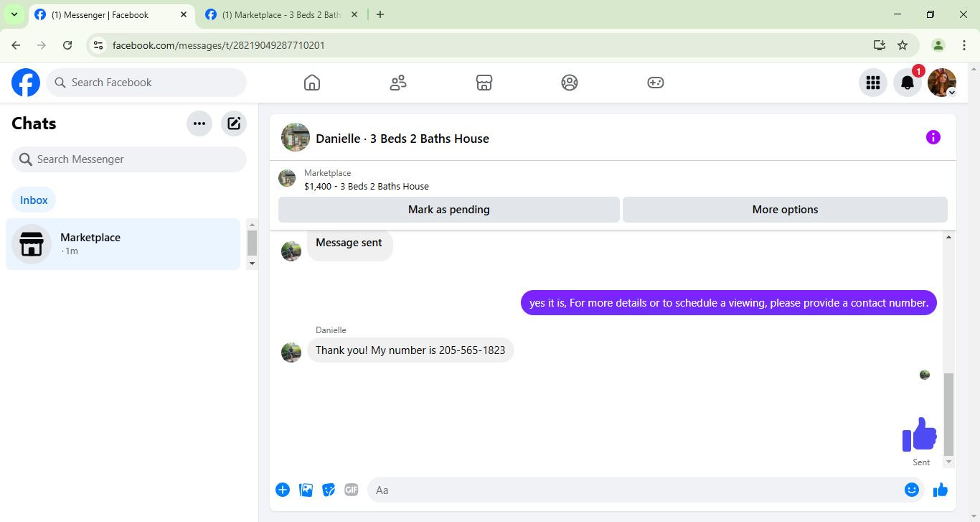Click the Search Messenger field

pyautogui.click(x=129, y=159)
